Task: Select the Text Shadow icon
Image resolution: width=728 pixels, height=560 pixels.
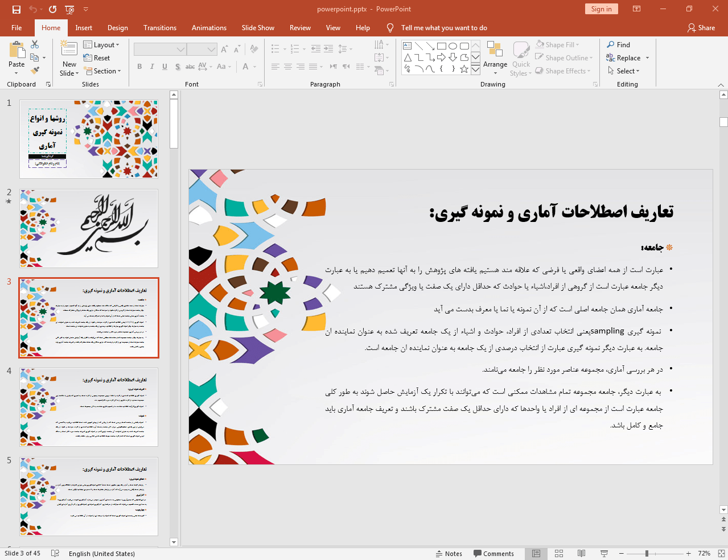Action: pos(178,67)
